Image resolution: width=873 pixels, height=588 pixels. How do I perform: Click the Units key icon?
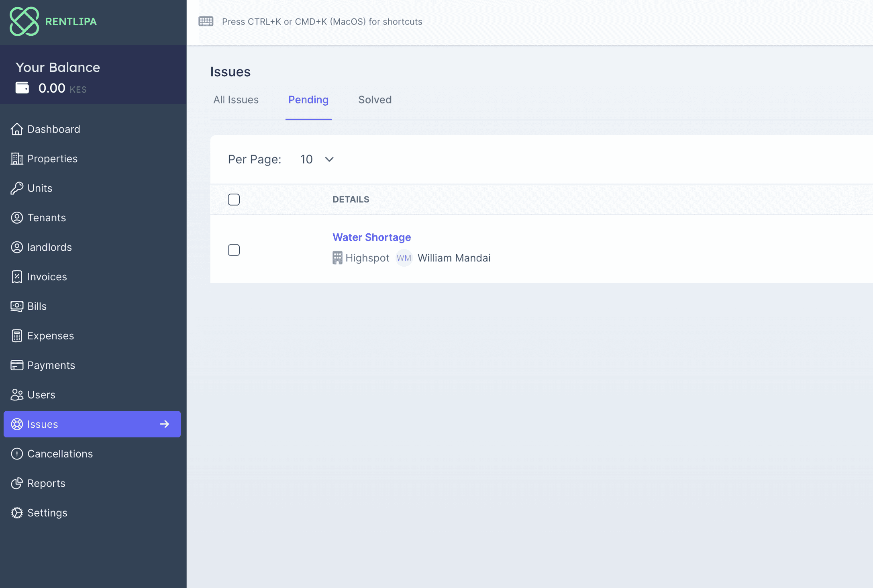coord(17,188)
